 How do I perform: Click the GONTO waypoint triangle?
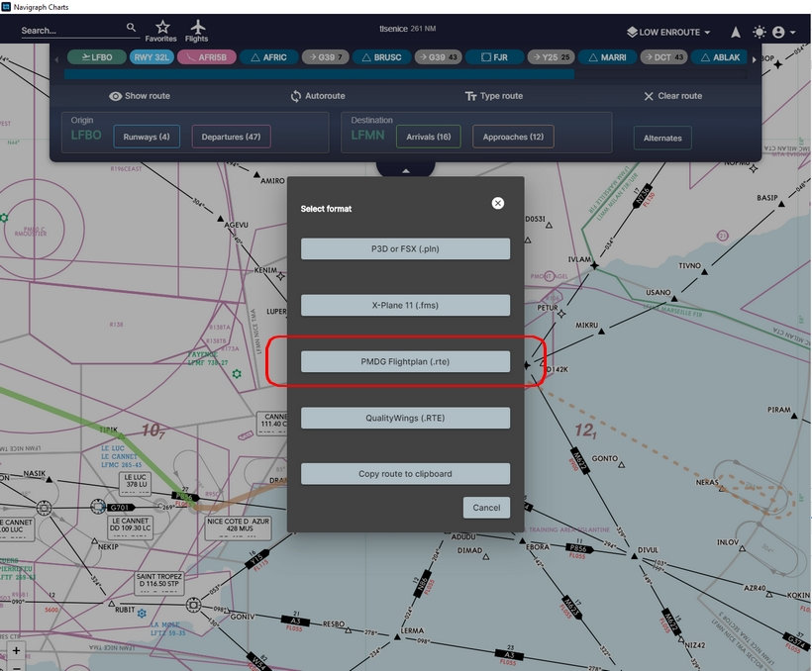click(x=622, y=465)
